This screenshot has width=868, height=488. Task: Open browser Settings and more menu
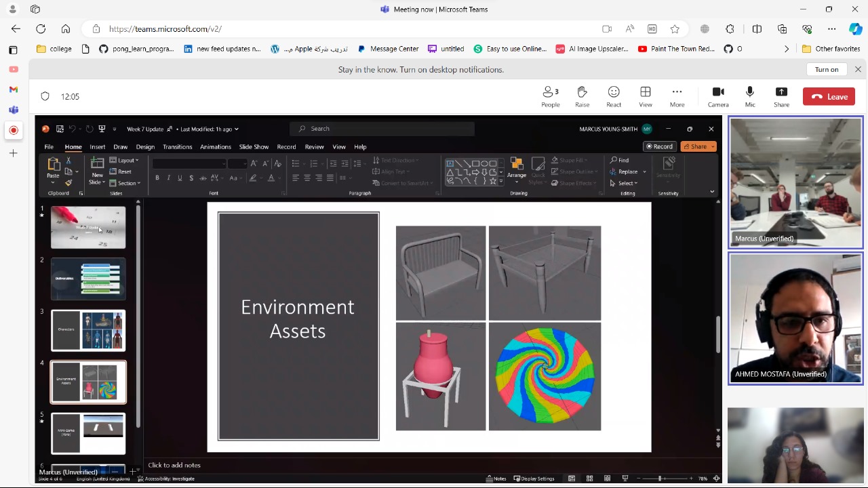(832, 29)
